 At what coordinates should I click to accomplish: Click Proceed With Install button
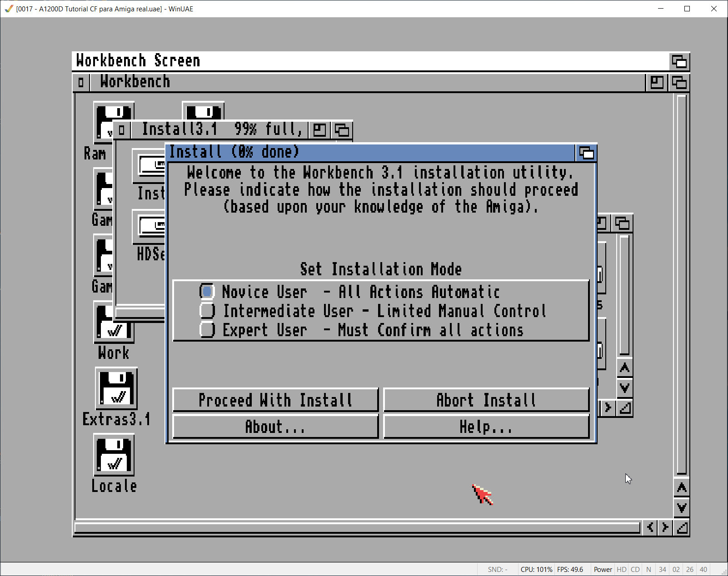click(275, 400)
